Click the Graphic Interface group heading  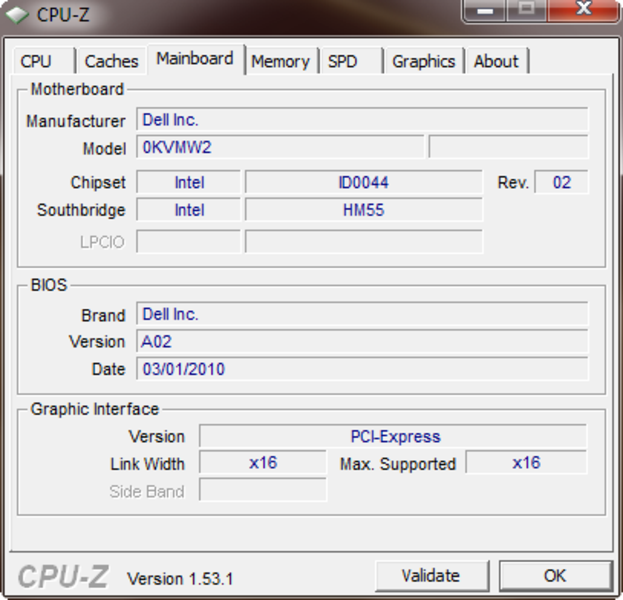click(x=95, y=409)
